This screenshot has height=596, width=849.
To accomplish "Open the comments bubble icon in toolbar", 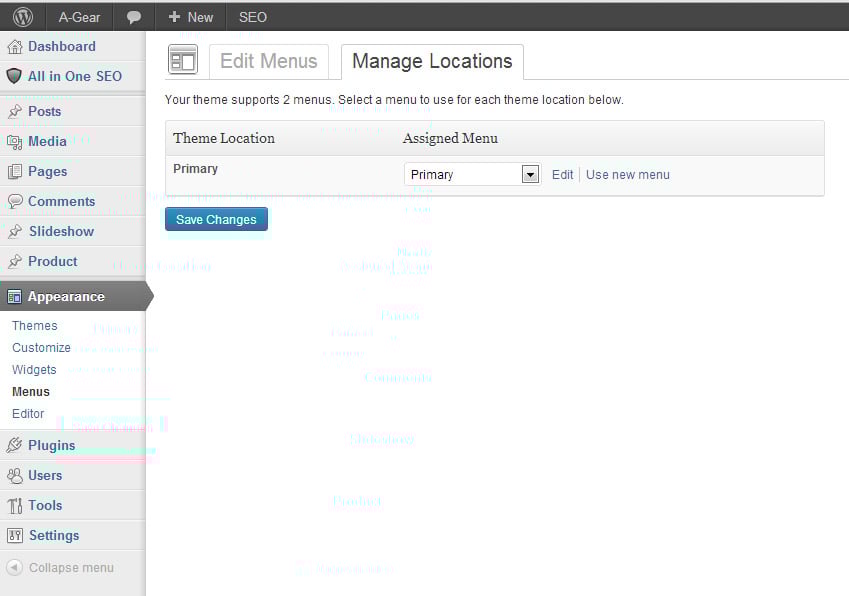I will [x=133, y=17].
